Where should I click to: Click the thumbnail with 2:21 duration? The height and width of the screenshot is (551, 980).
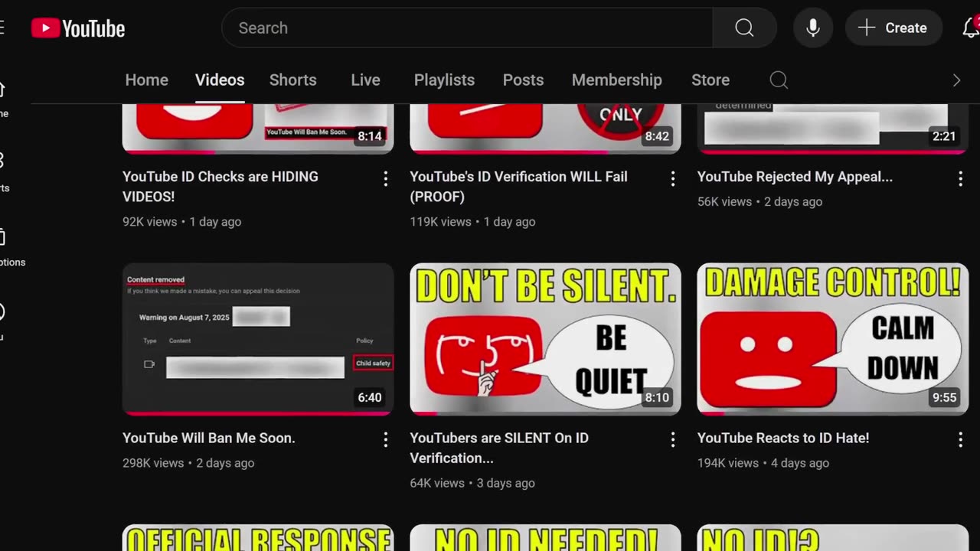coord(833,129)
